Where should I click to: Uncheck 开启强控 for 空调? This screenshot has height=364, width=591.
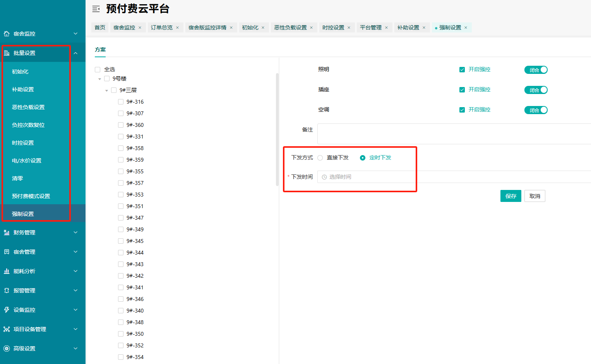(x=462, y=110)
